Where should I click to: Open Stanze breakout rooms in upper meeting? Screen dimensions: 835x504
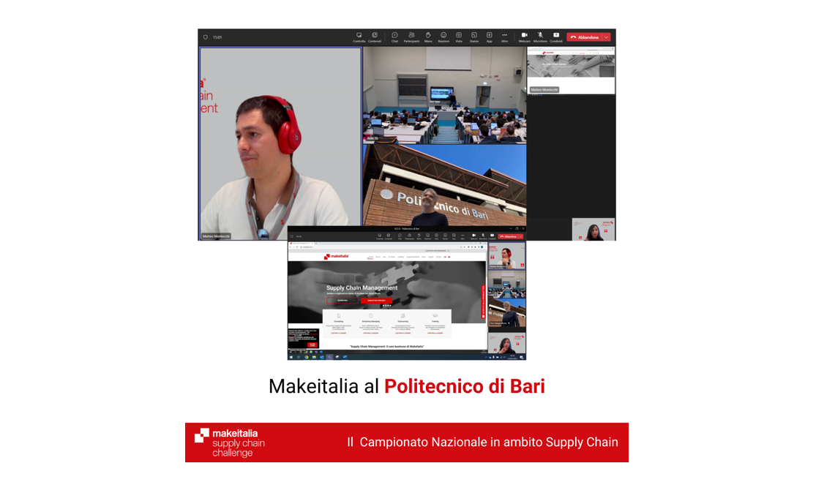pos(474,37)
